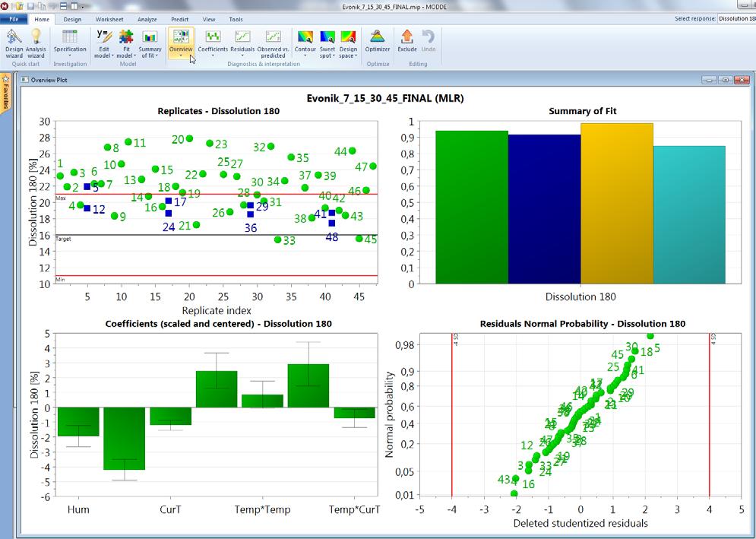Expand the Coefficients dropdown arrow

coord(213,55)
